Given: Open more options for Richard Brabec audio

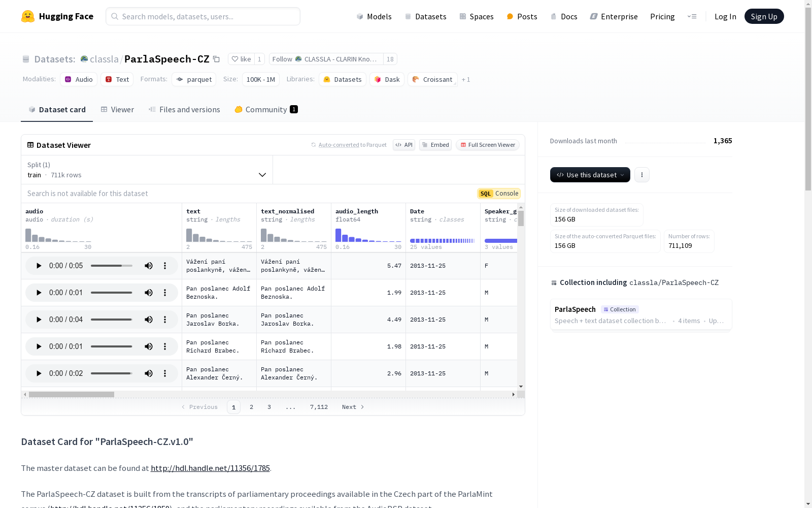Looking at the screenshot, I should coord(165,346).
